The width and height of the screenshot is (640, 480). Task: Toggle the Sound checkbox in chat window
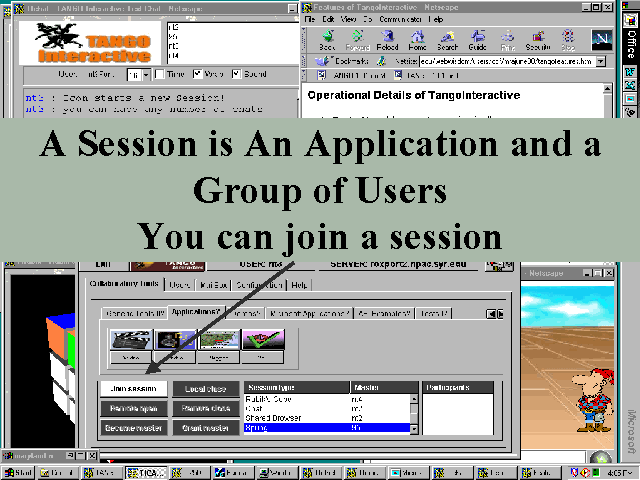point(236,74)
